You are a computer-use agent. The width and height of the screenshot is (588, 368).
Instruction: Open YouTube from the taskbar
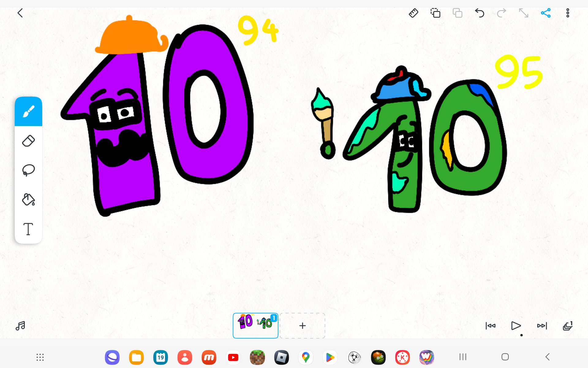(233, 357)
